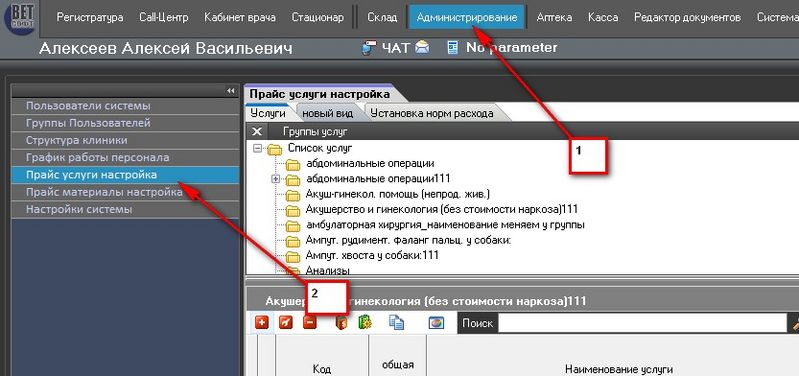Click the name Алексеев Алексей Васильевич

(x=166, y=48)
